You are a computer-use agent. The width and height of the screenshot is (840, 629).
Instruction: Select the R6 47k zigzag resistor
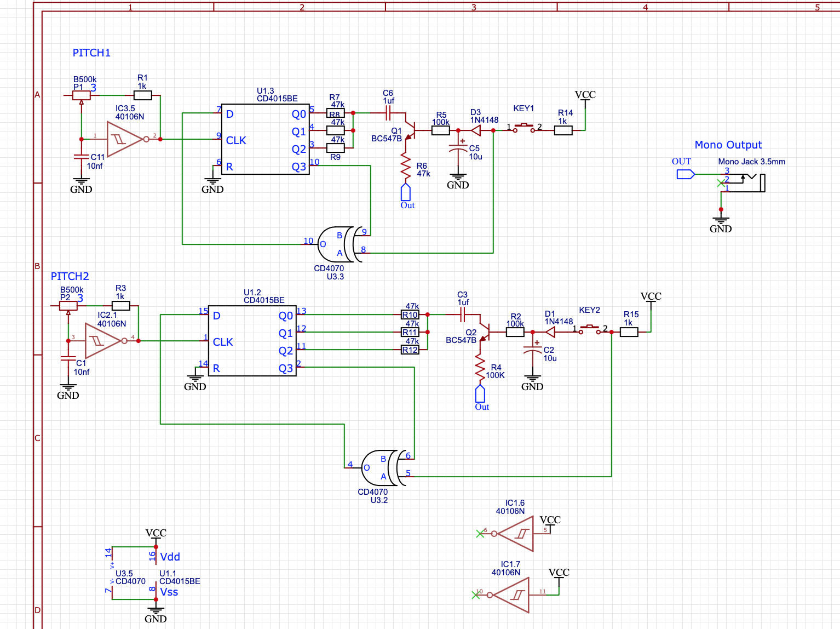click(x=406, y=166)
